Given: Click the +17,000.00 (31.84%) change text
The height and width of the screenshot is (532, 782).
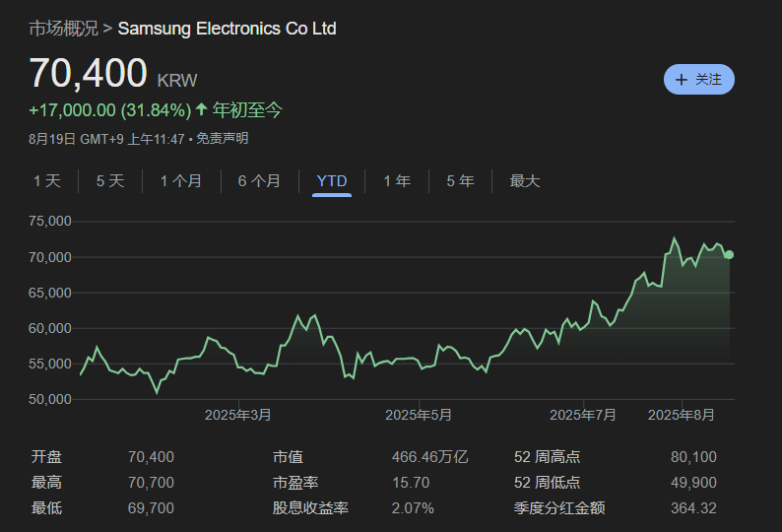Looking at the screenshot, I should (110, 109).
